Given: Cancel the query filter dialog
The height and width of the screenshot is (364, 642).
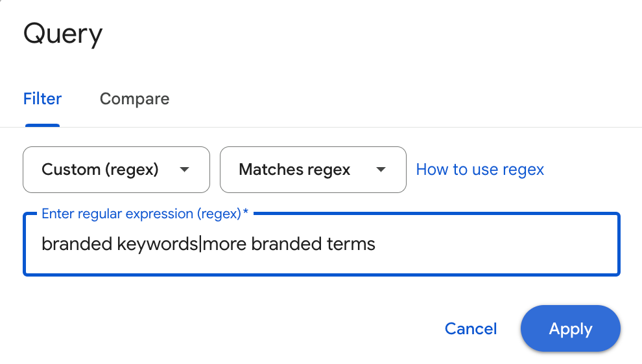Looking at the screenshot, I should 471,328.
